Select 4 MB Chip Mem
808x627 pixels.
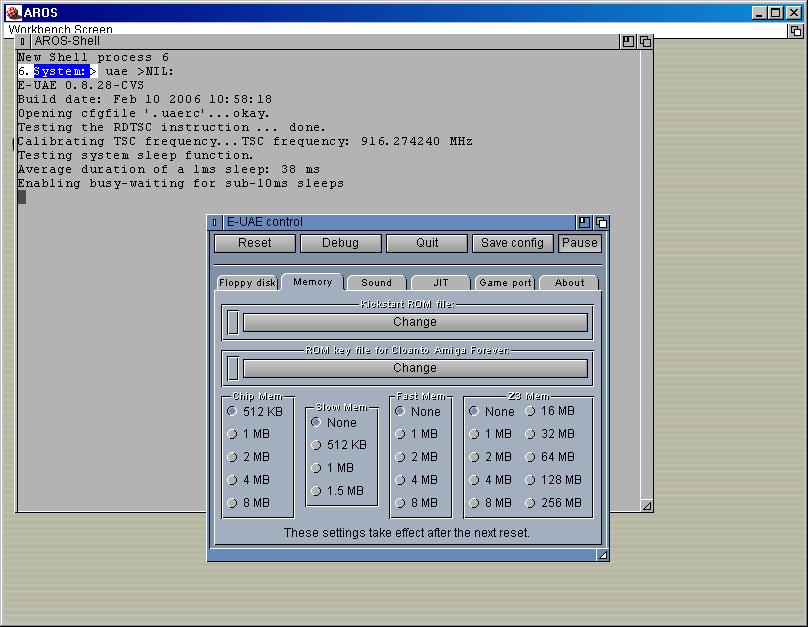[x=232, y=480]
